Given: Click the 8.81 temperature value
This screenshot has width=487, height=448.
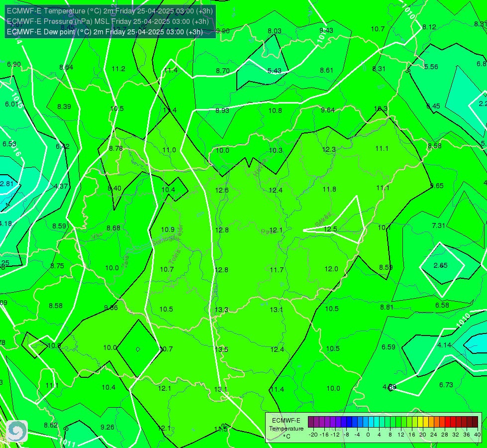Looking at the screenshot, I should [x=387, y=307].
